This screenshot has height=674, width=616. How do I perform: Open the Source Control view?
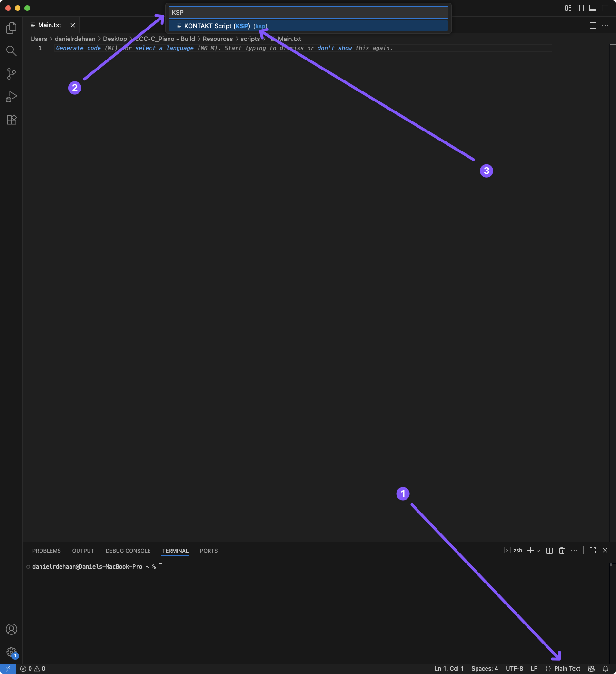click(x=11, y=74)
